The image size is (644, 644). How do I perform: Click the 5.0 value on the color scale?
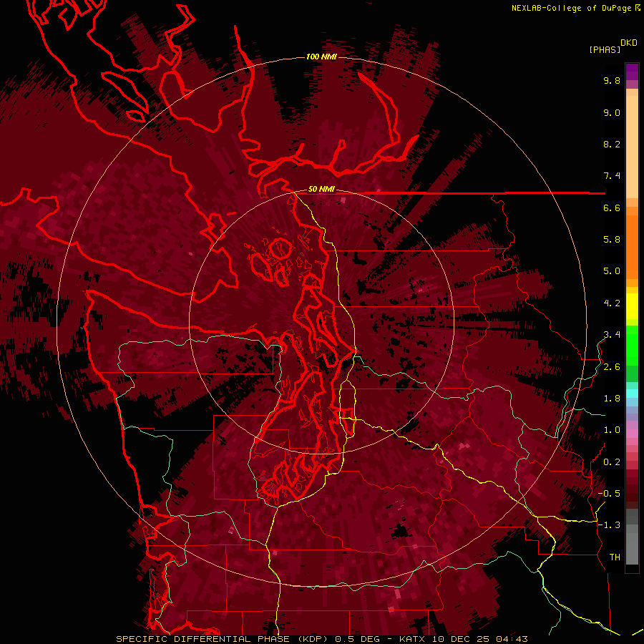point(612,271)
